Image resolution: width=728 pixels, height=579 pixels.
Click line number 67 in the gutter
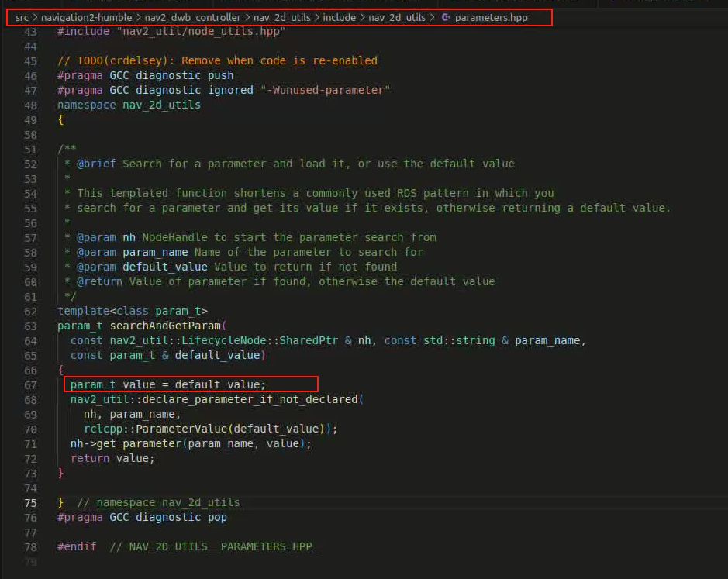coord(31,385)
